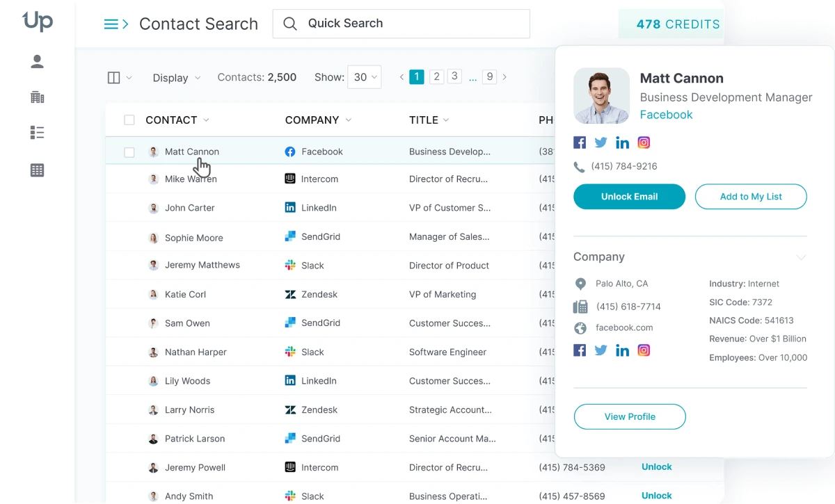
Task: Open the Display dropdown
Action: 177,78
